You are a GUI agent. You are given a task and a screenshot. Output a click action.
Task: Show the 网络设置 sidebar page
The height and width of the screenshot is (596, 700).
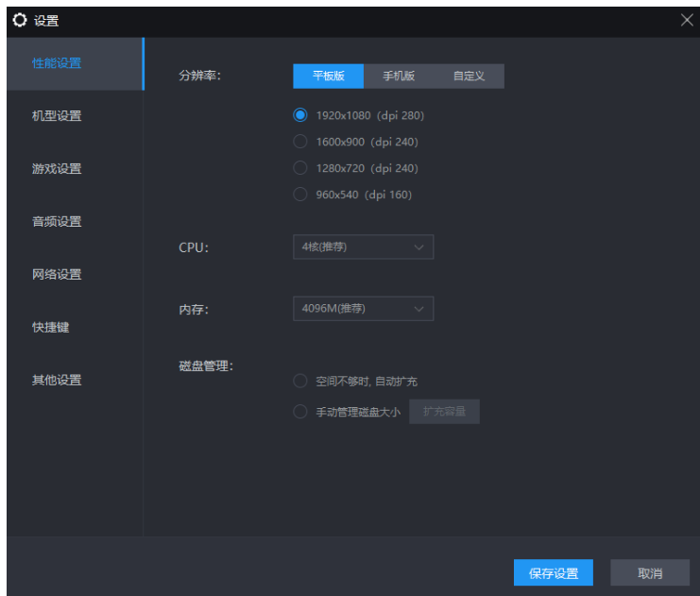click(57, 275)
